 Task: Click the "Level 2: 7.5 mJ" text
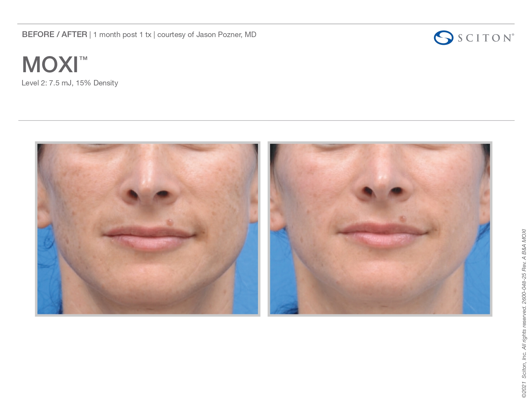pyautogui.click(x=47, y=83)
